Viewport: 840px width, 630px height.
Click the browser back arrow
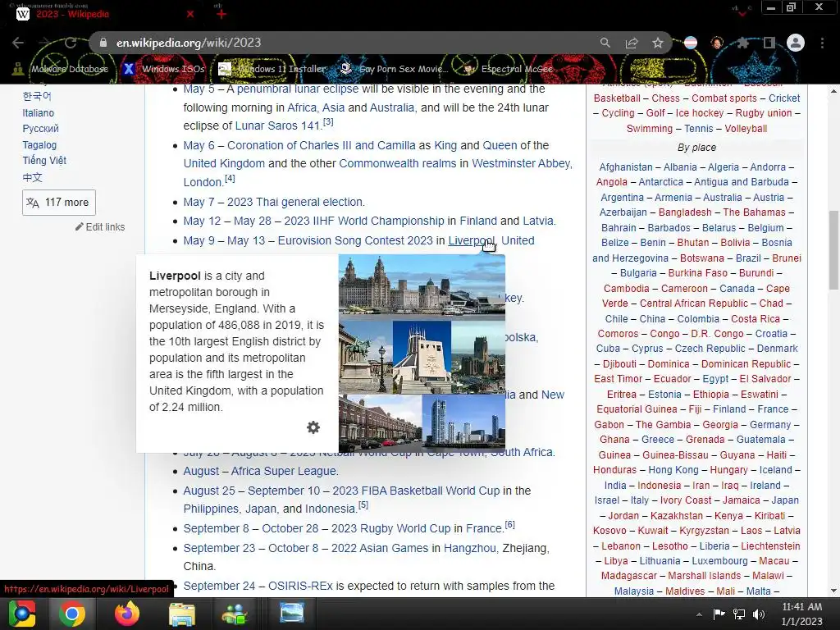click(x=18, y=43)
